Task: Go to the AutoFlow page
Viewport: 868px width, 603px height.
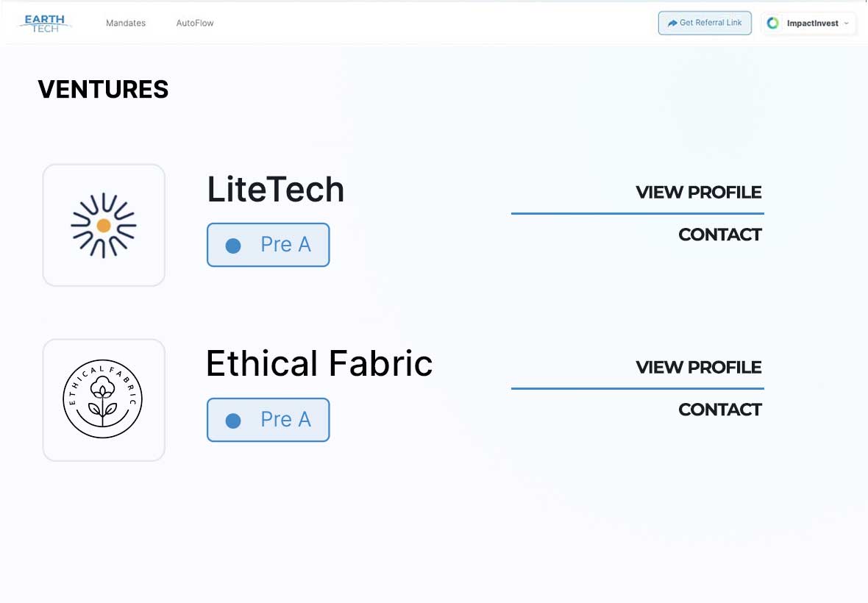Action: pos(195,23)
